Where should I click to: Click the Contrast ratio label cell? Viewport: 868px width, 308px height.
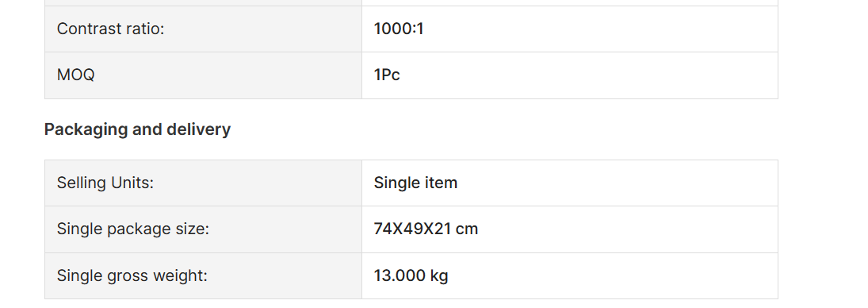click(x=203, y=29)
